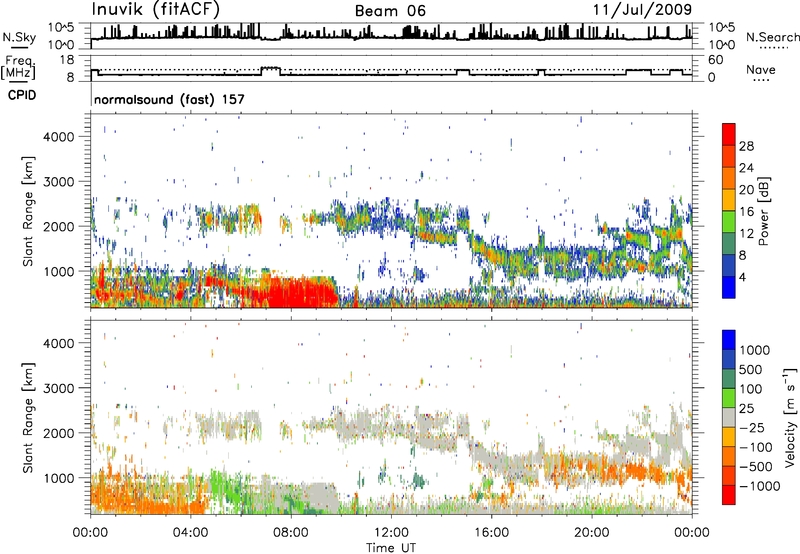
Task: Click the "Nave" legend label
Action: coord(761,69)
